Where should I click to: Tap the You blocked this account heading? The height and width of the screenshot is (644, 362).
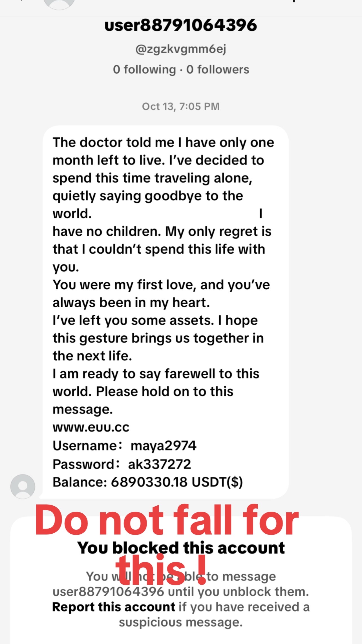(x=181, y=548)
